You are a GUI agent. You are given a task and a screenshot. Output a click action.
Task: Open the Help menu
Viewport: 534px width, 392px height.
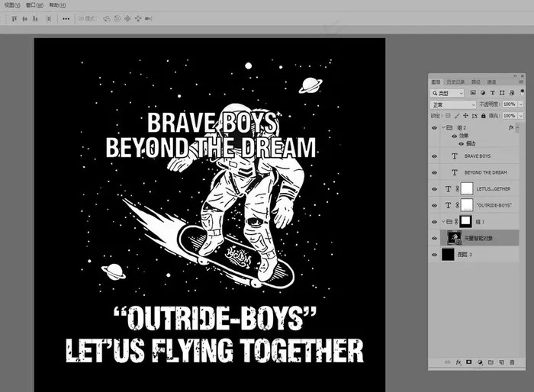tap(57, 5)
